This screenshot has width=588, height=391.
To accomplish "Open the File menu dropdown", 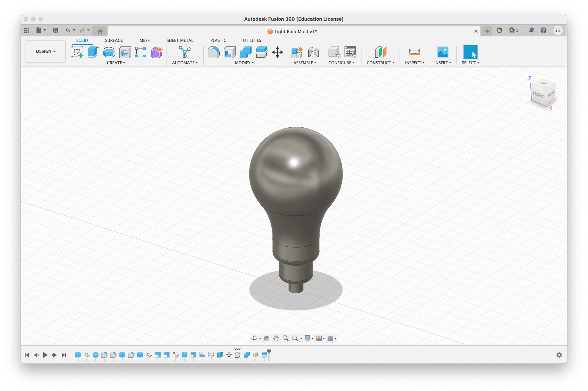I will (41, 30).
